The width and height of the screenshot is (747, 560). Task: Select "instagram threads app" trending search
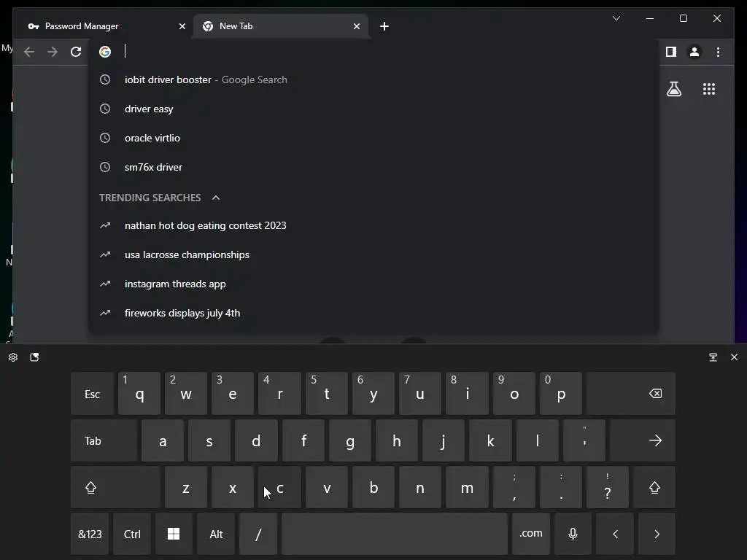(x=373, y=284)
